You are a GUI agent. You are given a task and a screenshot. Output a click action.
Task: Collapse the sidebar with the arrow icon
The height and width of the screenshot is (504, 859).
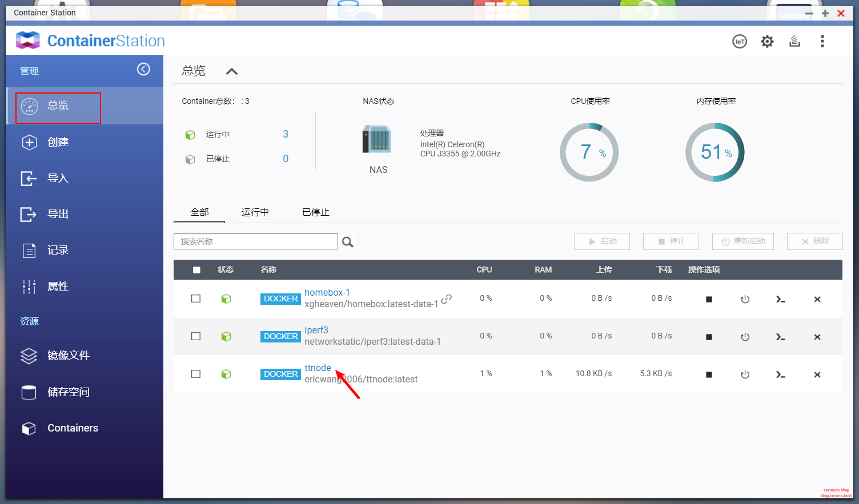coord(143,69)
